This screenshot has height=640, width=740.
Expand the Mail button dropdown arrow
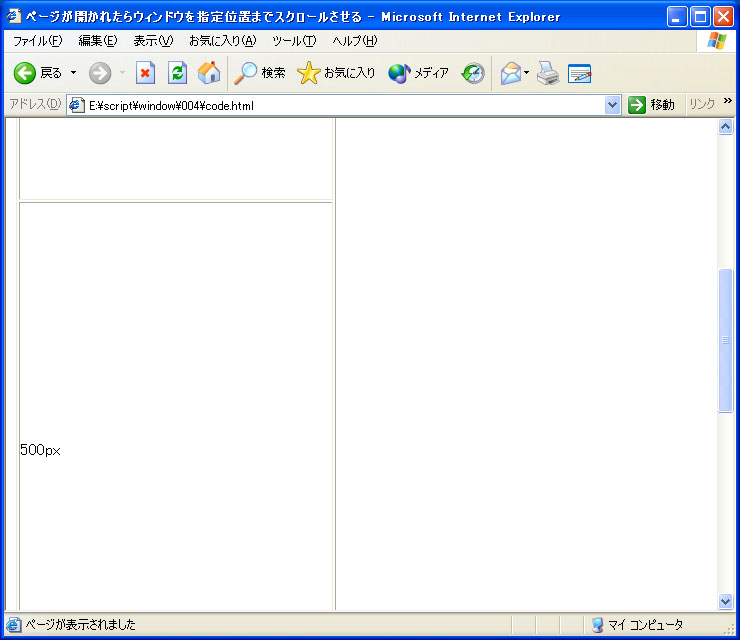click(x=526, y=73)
